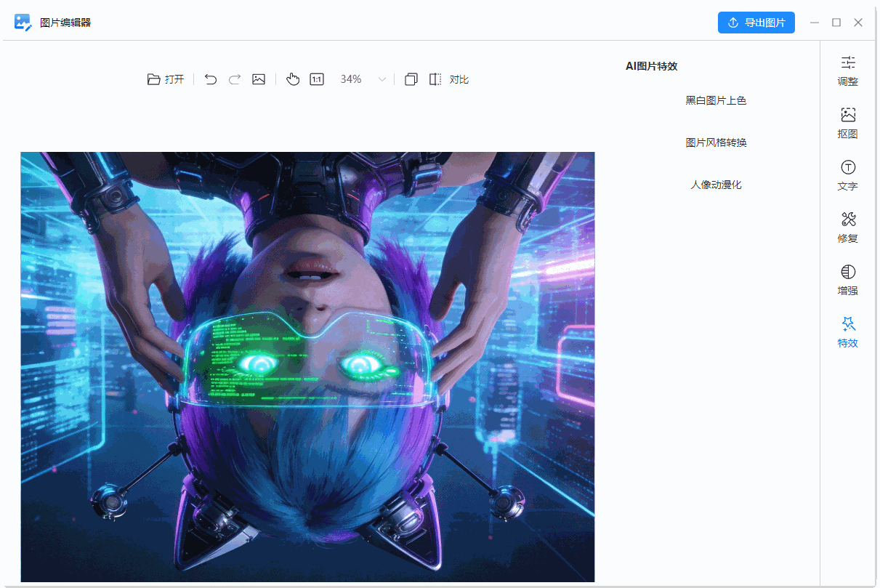
Task: Open the 文字 text panel
Action: [848, 175]
